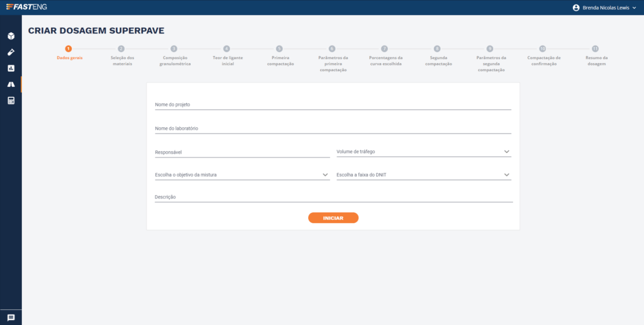Click the user avatar icon in header
Image resolution: width=644 pixels, height=325 pixels.
pyautogui.click(x=575, y=8)
